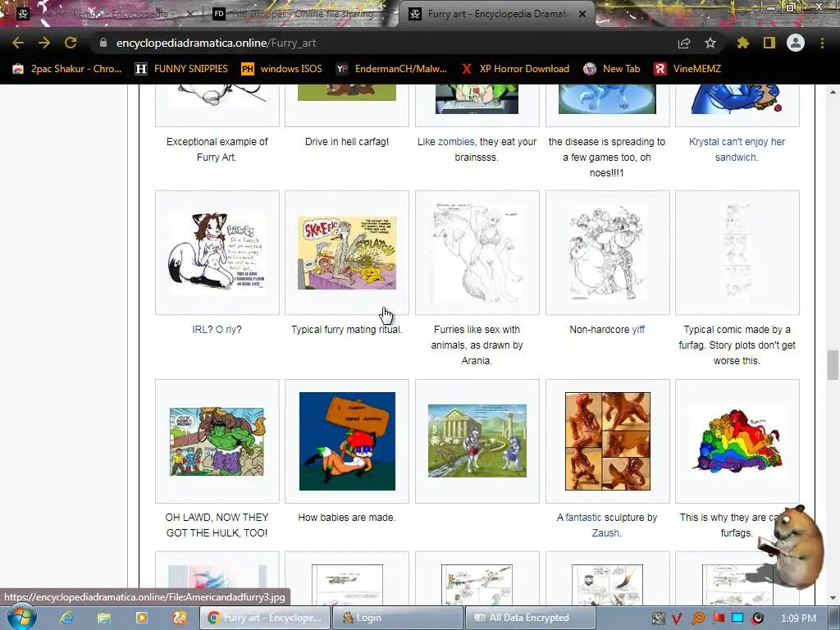
Task: Open the Chrome three-dot menu
Action: tap(822, 43)
